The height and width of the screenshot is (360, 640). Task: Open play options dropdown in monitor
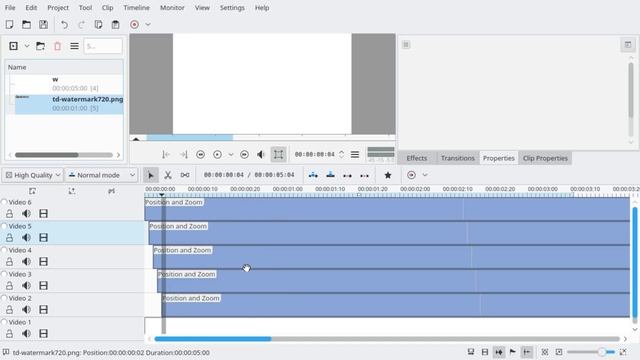pyautogui.click(x=231, y=154)
